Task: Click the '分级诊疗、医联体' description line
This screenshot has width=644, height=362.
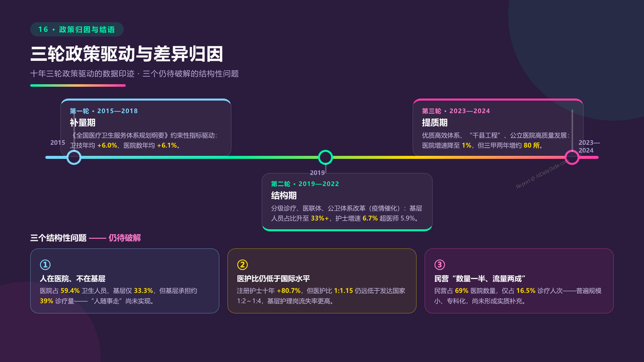Action: [346, 208]
